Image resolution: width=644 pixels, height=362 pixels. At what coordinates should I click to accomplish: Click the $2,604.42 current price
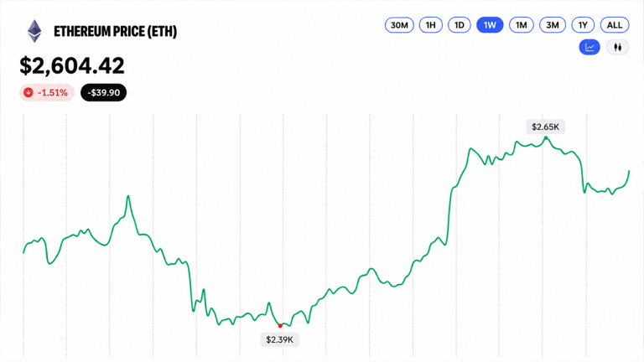[72, 65]
